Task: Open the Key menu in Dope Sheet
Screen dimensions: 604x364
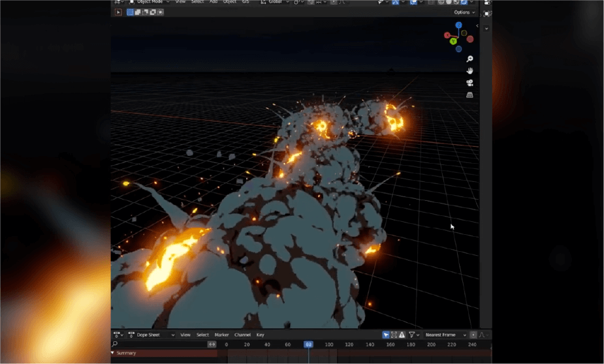Action: tap(260, 335)
